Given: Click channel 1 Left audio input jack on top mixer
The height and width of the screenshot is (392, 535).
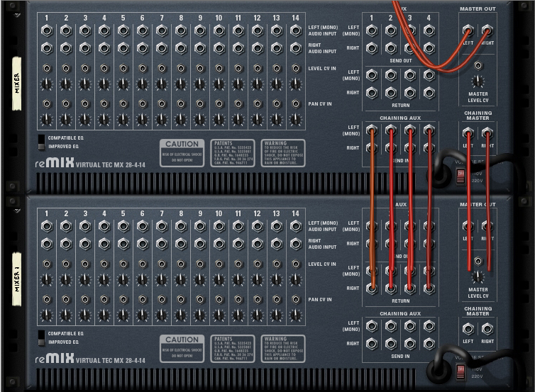Looking at the screenshot, I should coord(47,31).
